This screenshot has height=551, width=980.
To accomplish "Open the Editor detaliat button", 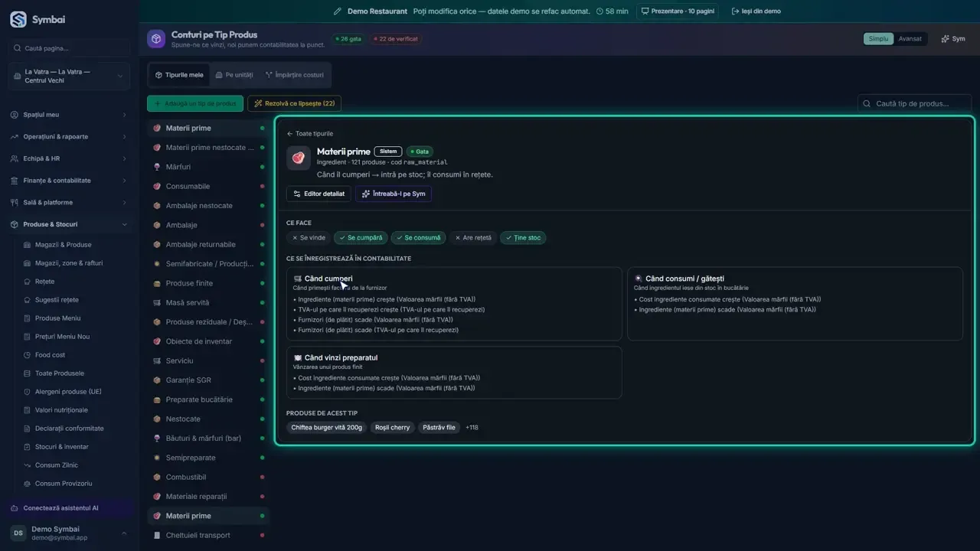I will pyautogui.click(x=319, y=194).
